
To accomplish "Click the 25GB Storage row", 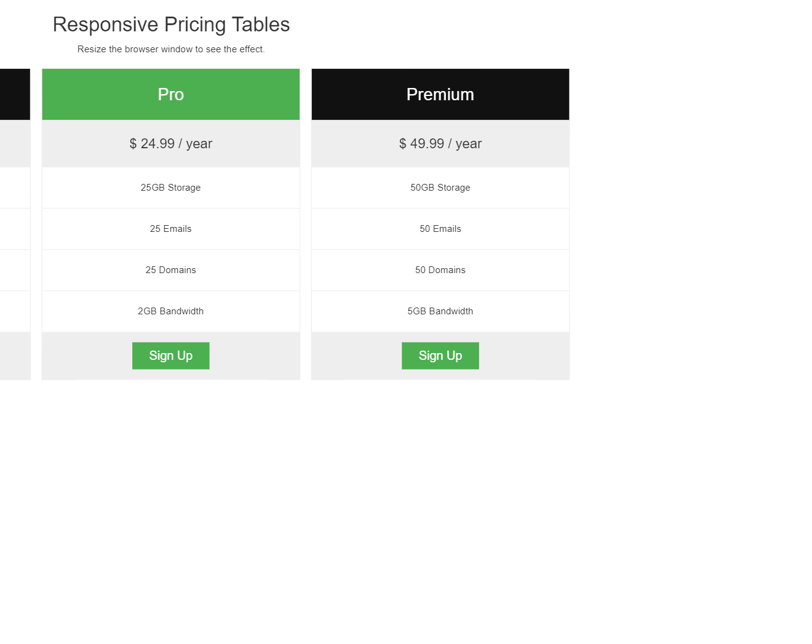I will (170, 188).
